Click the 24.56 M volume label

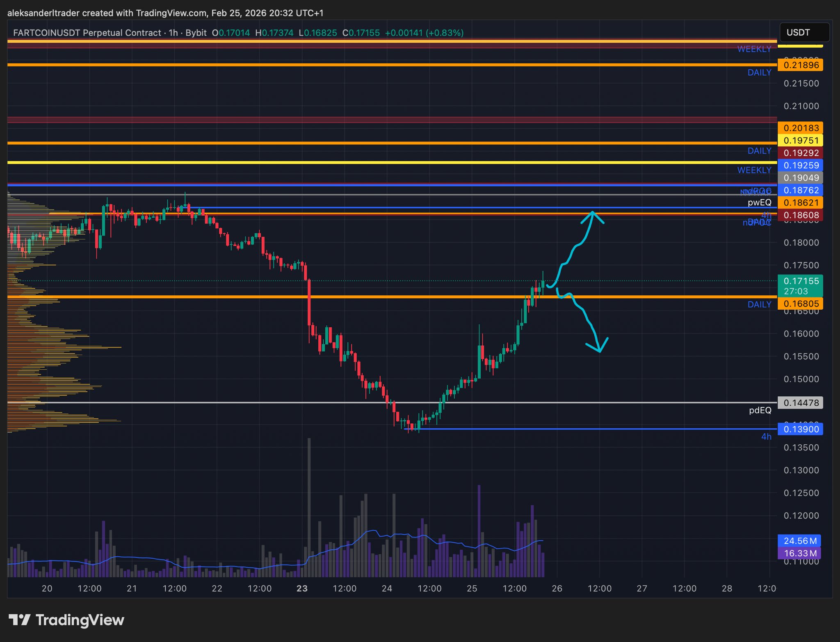[799, 541]
